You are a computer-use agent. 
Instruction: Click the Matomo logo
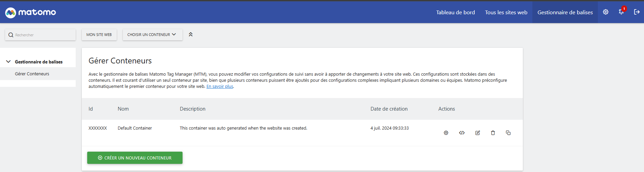pos(31,13)
